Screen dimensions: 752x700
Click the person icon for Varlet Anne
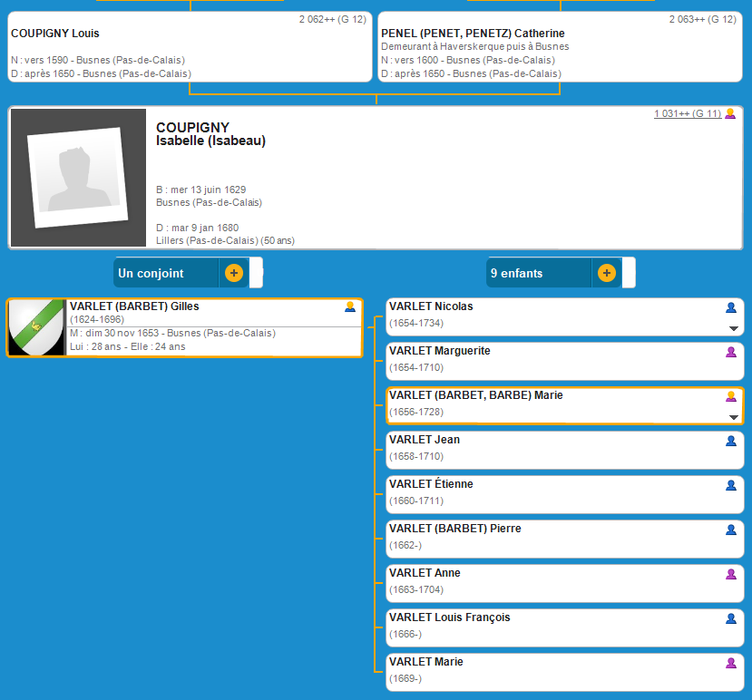tap(731, 574)
